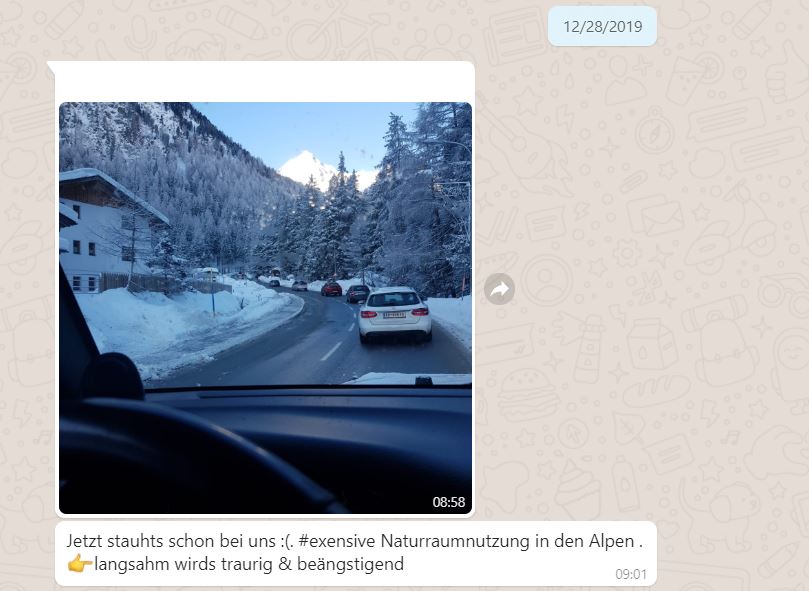The image size is (809, 591).
Task: Open the snowy road photo message
Action: (265, 308)
